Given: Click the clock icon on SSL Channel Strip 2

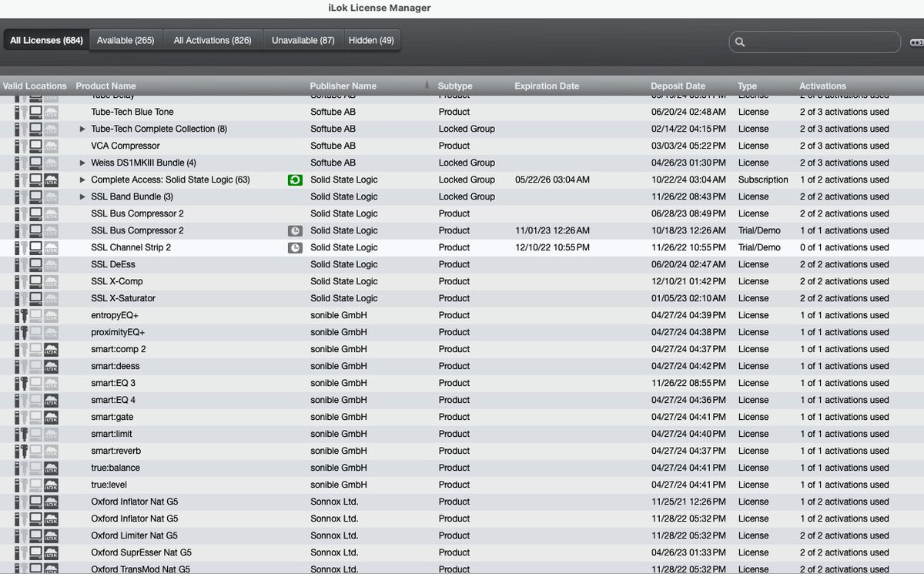Looking at the screenshot, I should tap(295, 247).
